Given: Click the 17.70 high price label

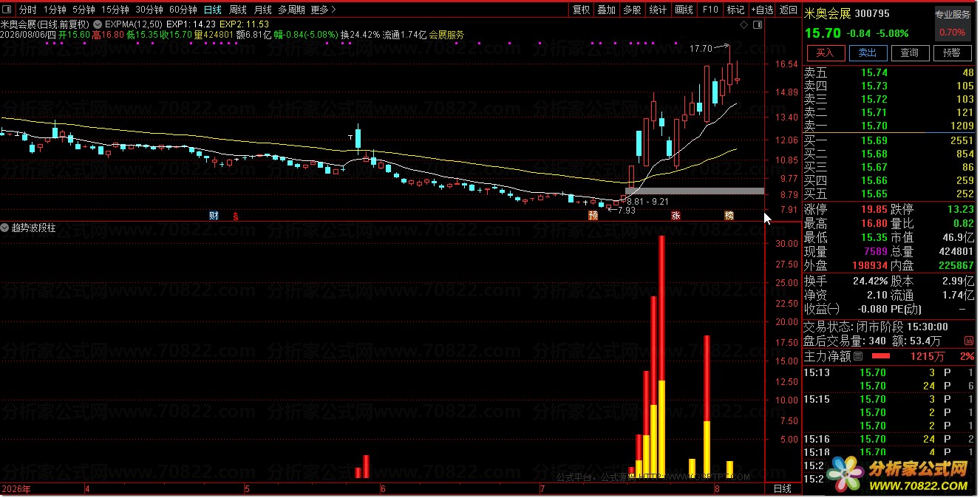Looking at the screenshot, I should pyautogui.click(x=701, y=49).
